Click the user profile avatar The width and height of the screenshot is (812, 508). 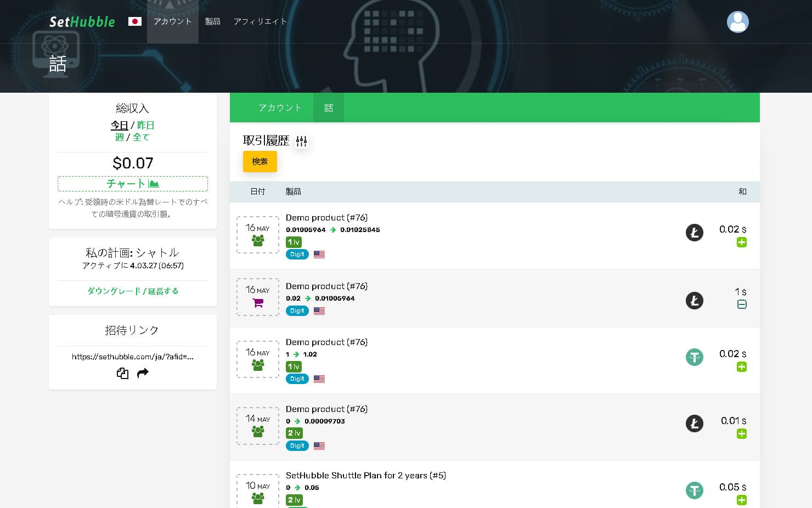[737, 22]
